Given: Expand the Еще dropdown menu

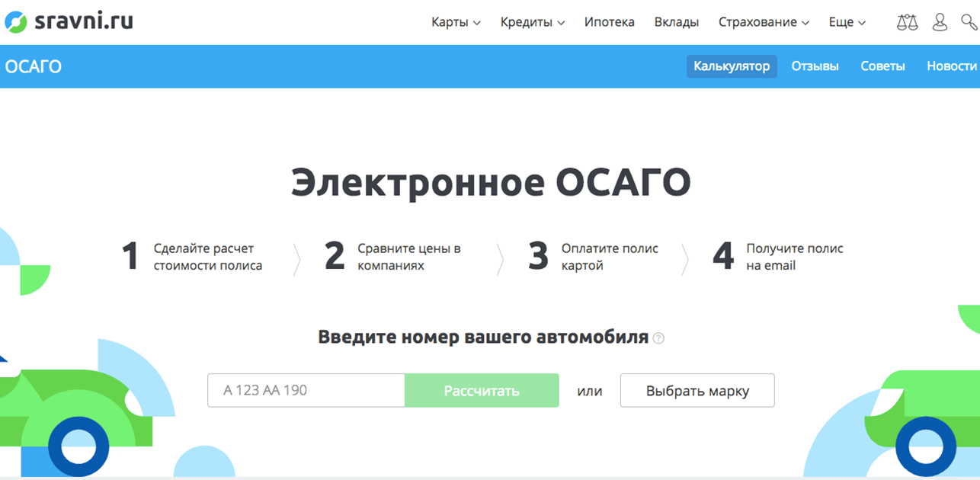Looking at the screenshot, I should [x=846, y=23].
